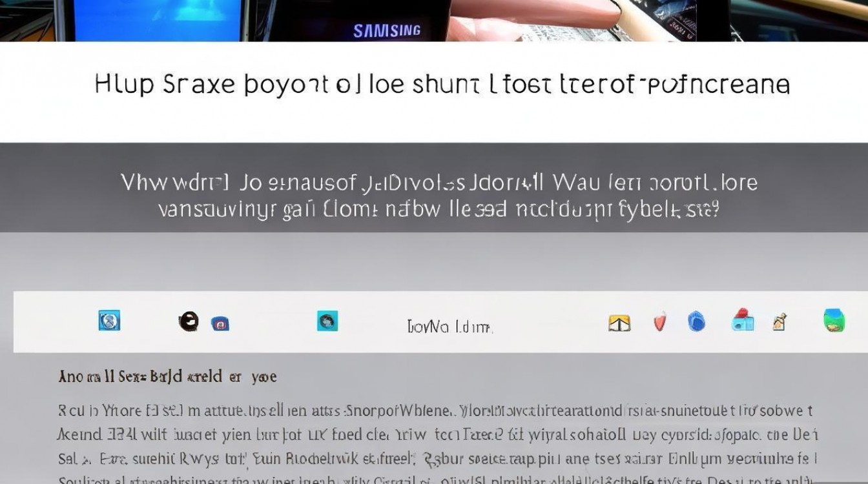
Task: Click the second line of the gray banner text
Action: [438, 209]
